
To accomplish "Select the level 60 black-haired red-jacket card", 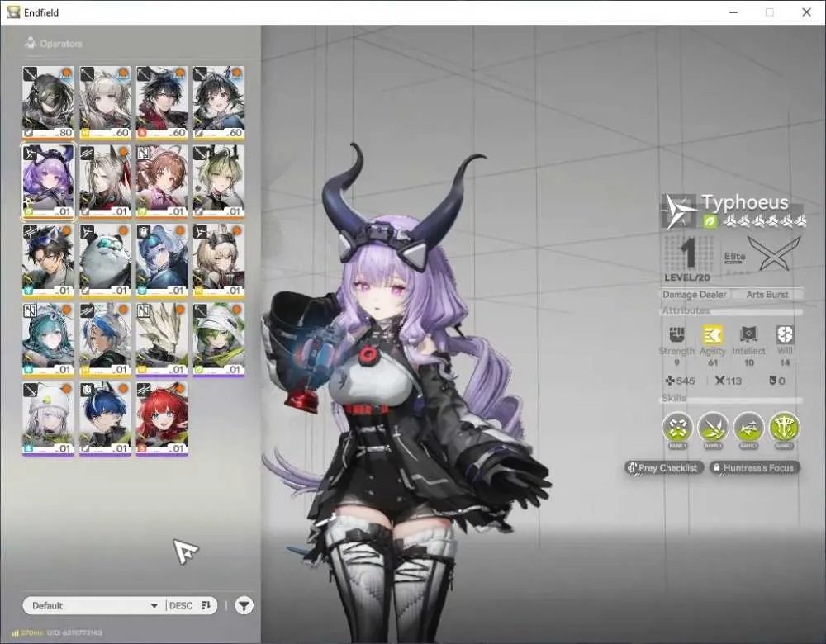I will (162, 102).
